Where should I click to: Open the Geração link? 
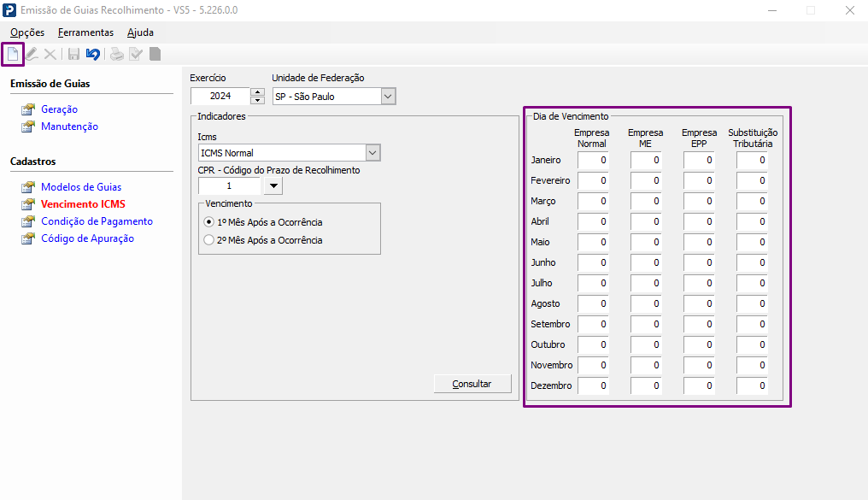tap(59, 109)
